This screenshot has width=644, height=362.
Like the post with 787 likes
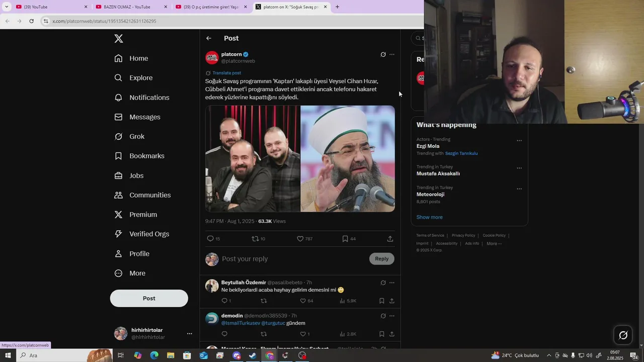tap(304, 239)
